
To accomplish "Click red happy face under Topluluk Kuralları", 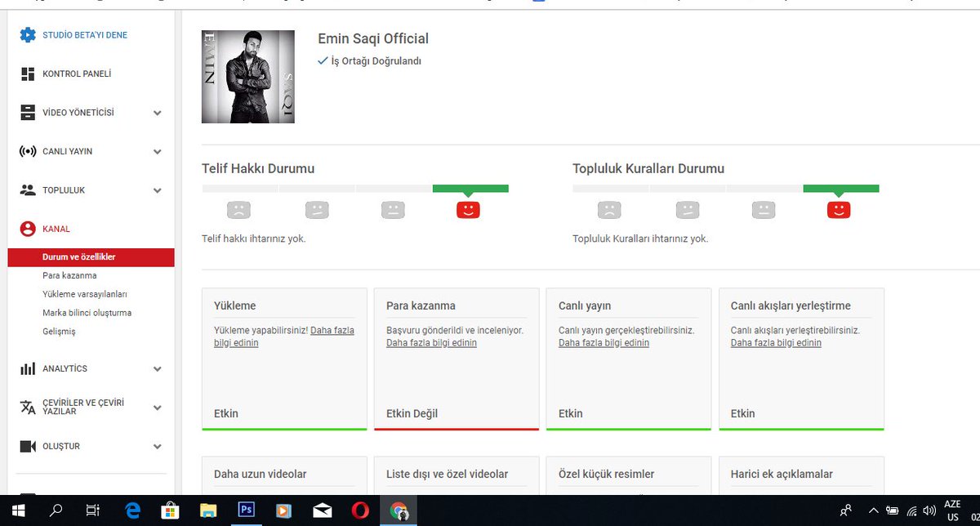I will [839, 210].
